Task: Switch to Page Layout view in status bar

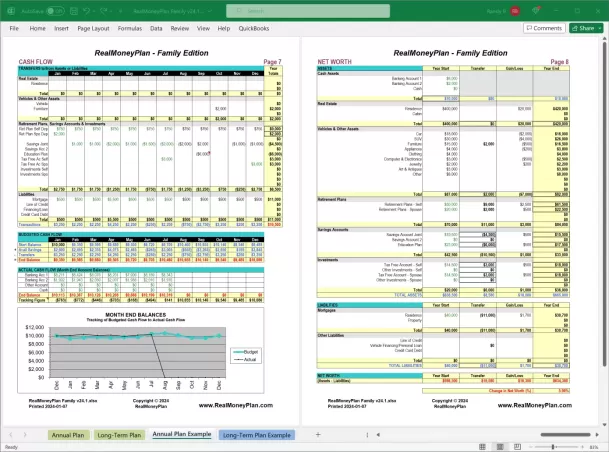Action: [500, 447]
